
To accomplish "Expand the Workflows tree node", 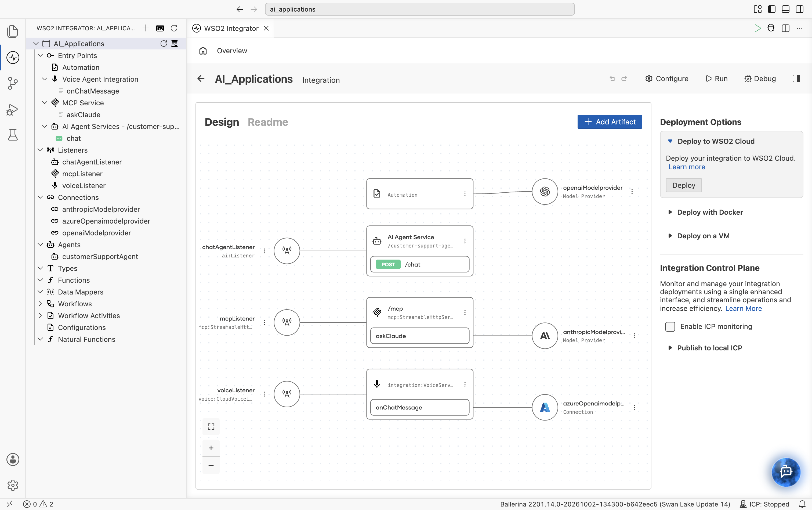I will pos(40,304).
